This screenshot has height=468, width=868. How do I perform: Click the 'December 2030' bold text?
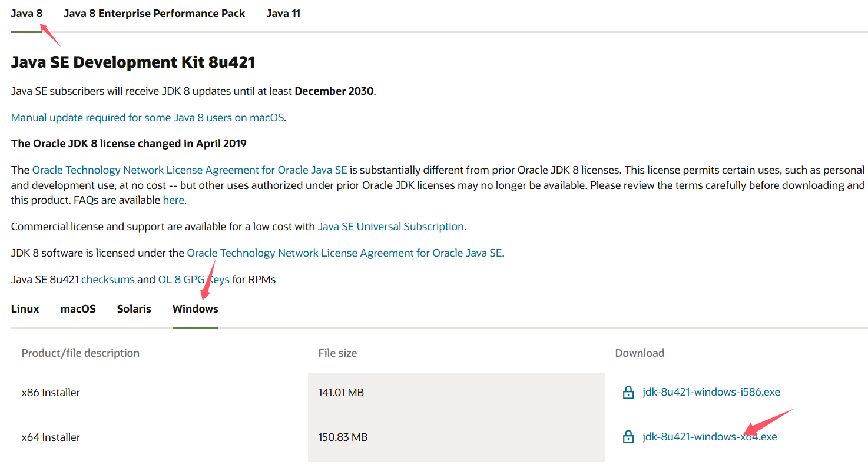(334, 91)
